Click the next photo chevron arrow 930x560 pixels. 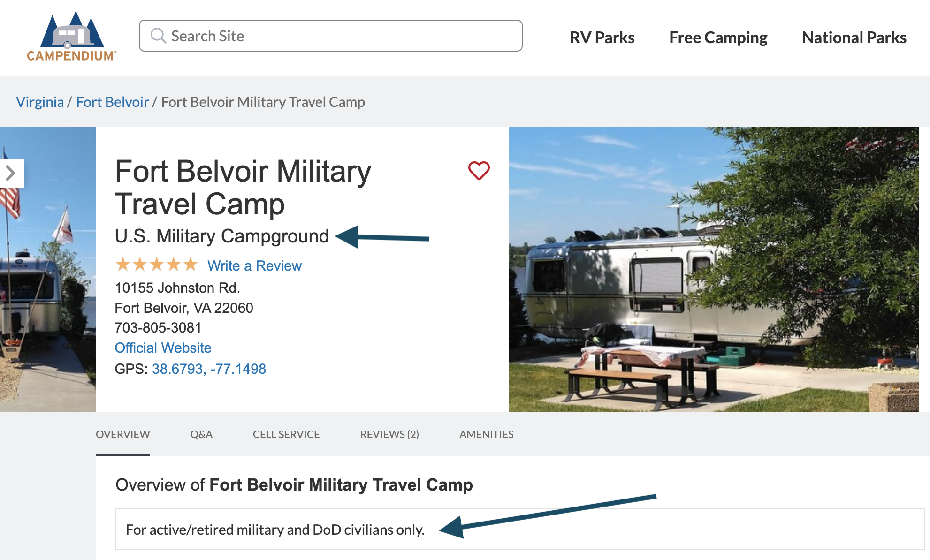tap(11, 174)
